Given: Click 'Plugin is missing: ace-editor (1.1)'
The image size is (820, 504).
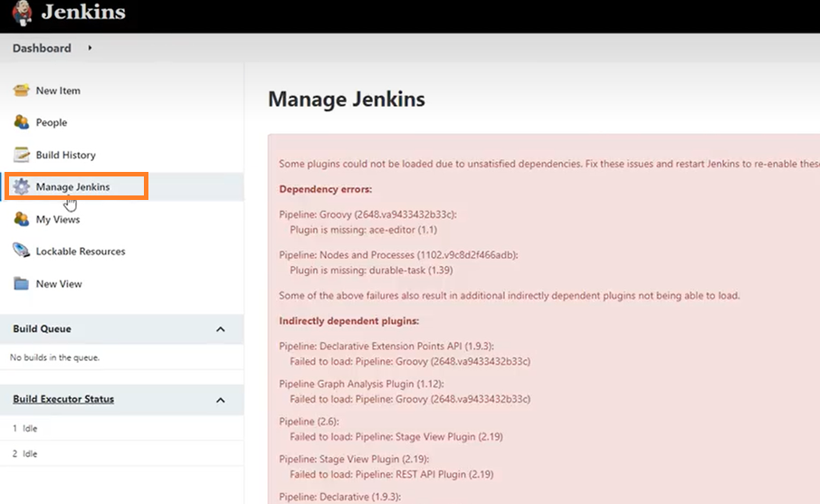Looking at the screenshot, I should tap(364, 230).
